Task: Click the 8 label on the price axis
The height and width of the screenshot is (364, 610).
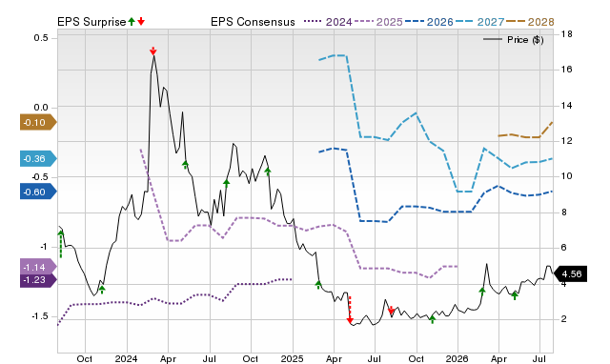Action: pos(564,212)
